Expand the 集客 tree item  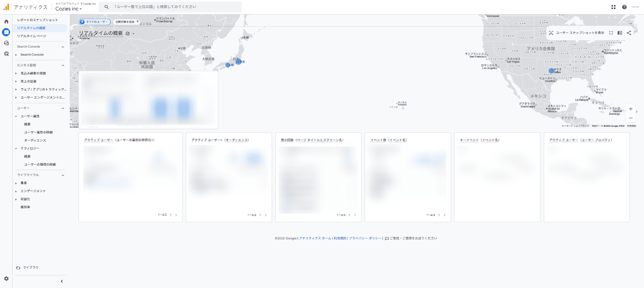pyautogui.click(x=16, y=183)
